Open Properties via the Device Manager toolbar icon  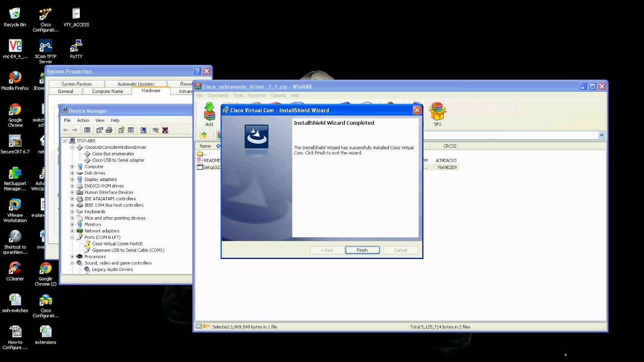tap(100, 130)
